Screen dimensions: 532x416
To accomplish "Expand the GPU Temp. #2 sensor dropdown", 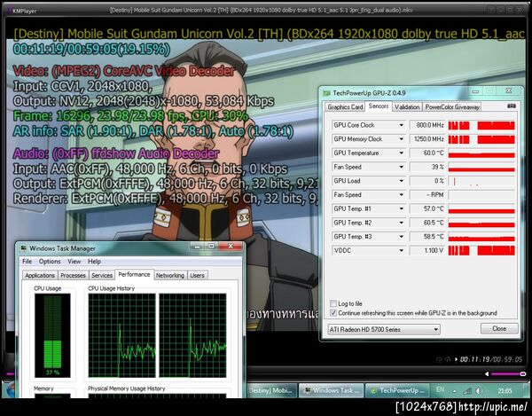I will [x=401, y=223].
